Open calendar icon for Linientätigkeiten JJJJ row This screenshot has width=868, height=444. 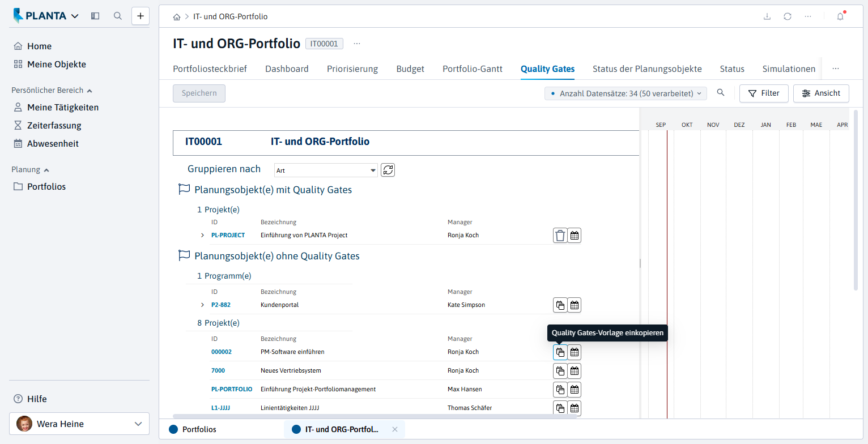(x=575, y=408)
